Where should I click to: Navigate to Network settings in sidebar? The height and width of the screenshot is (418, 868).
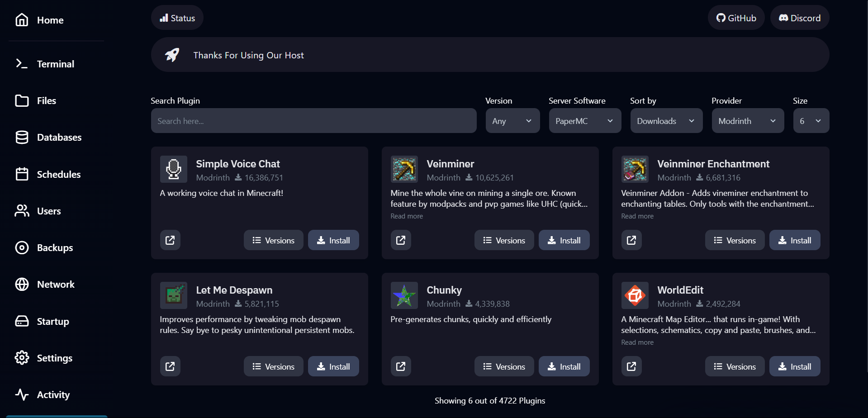(x=56, y=285)
